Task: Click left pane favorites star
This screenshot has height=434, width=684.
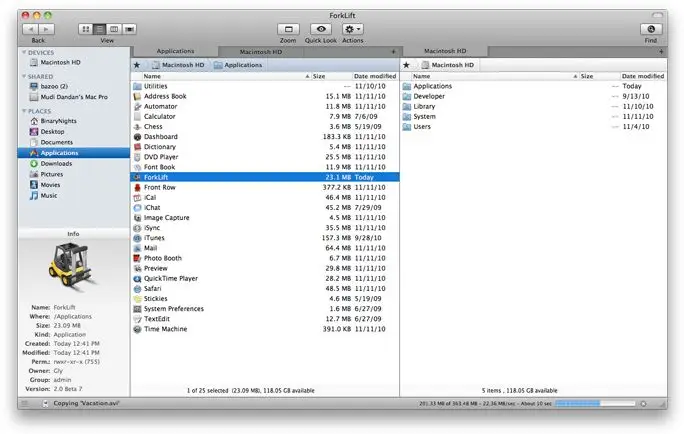Action: click(x=137, y=65)
